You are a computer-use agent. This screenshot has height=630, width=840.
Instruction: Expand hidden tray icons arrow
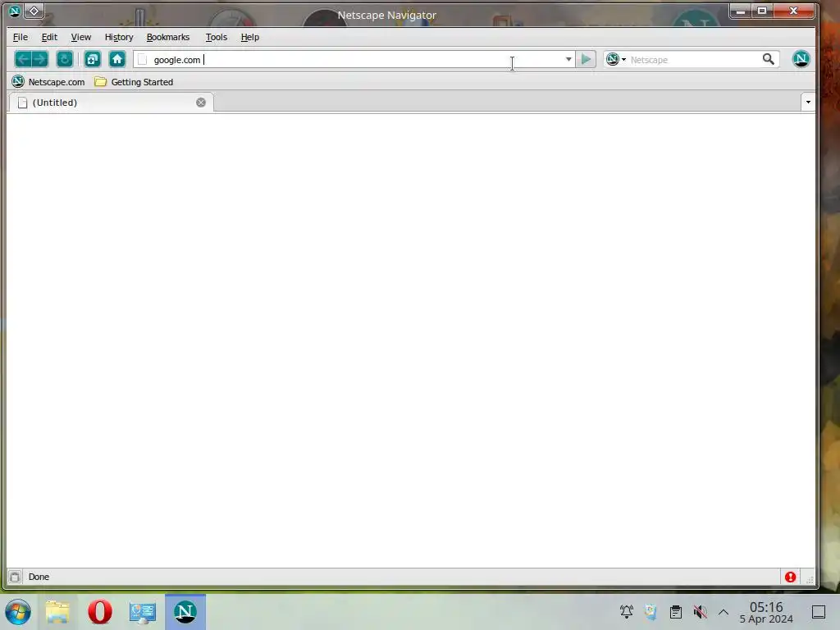coord(724,612)
